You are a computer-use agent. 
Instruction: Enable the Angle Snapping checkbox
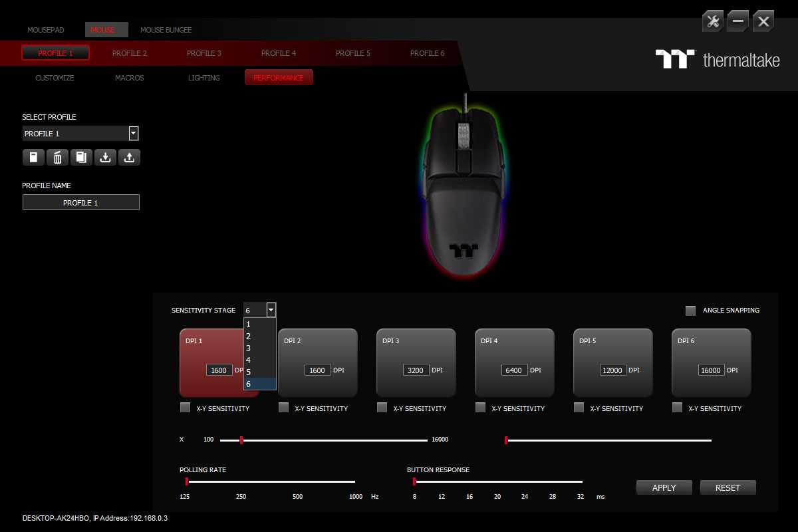tap(690, 311)
